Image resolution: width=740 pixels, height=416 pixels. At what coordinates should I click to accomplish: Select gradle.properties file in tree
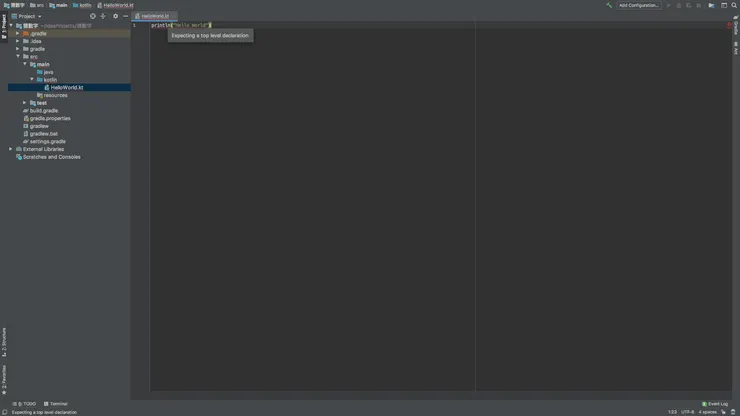pyautogui.click(x=50, y=118)
